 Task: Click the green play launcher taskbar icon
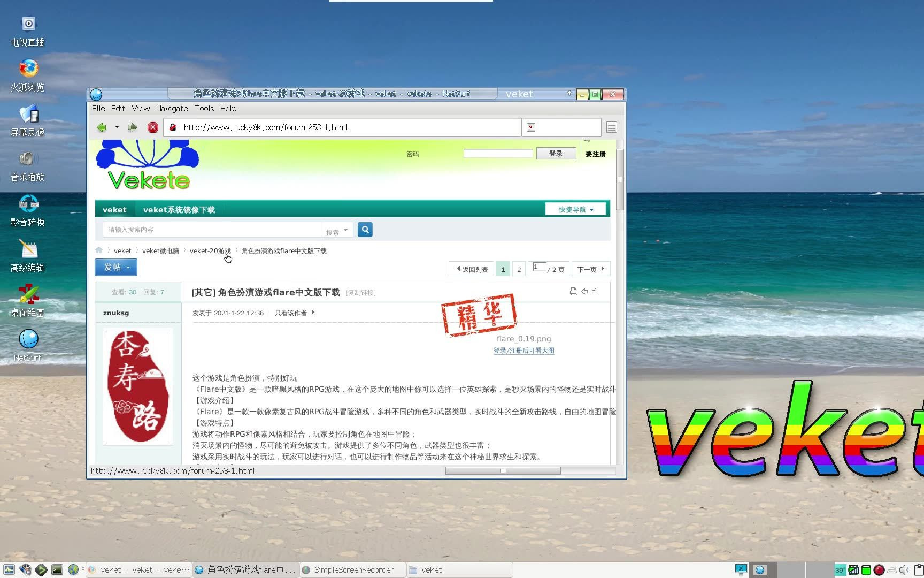click(x=41, y=570)
